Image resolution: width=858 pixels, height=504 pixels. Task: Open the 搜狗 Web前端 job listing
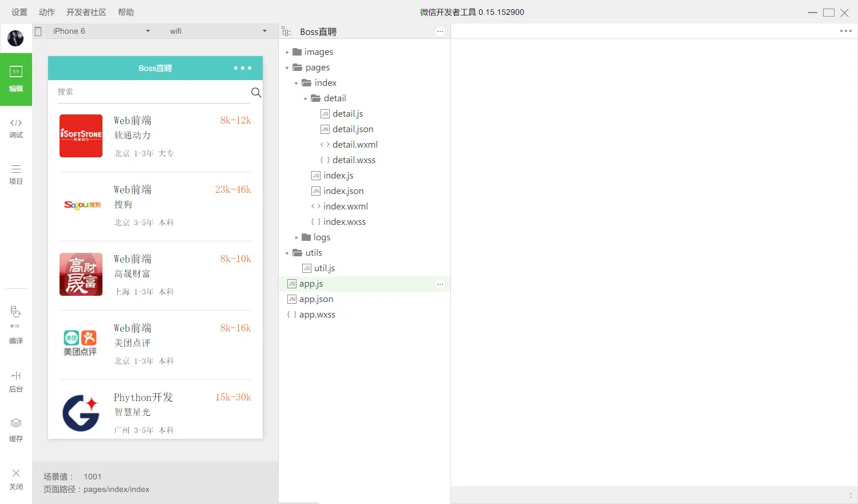[155, 207]
